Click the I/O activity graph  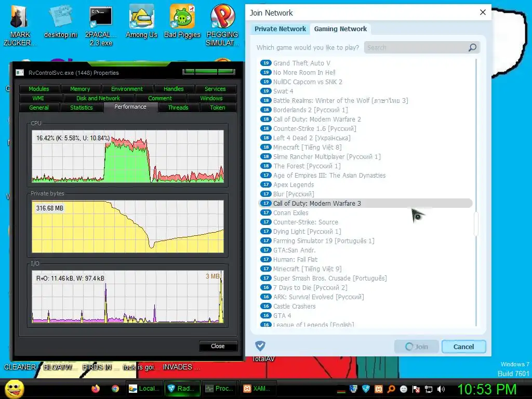[128, 297]
